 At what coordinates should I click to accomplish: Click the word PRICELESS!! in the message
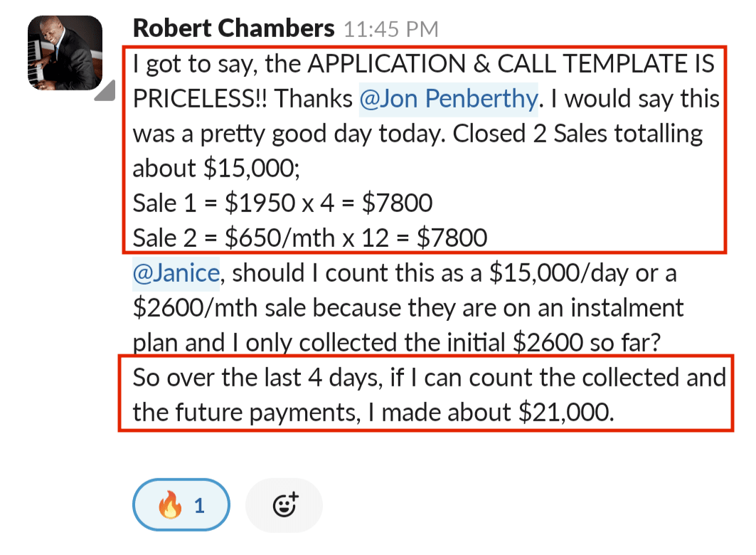200,99
